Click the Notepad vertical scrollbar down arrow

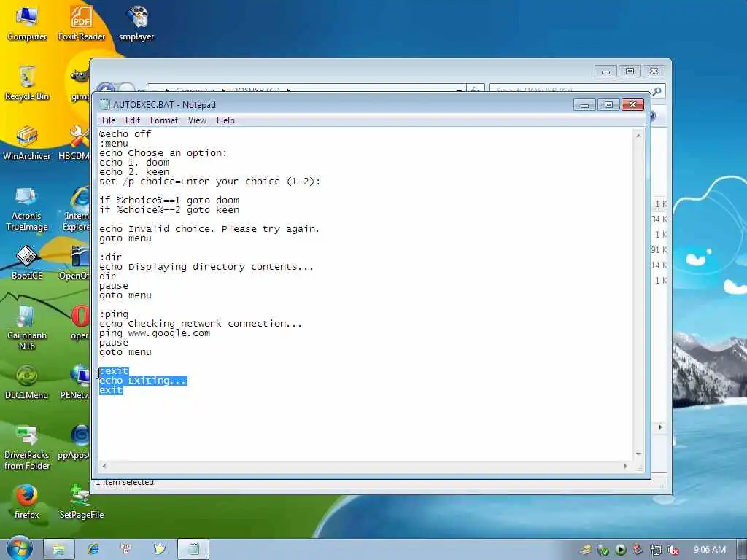click(638, 454)
